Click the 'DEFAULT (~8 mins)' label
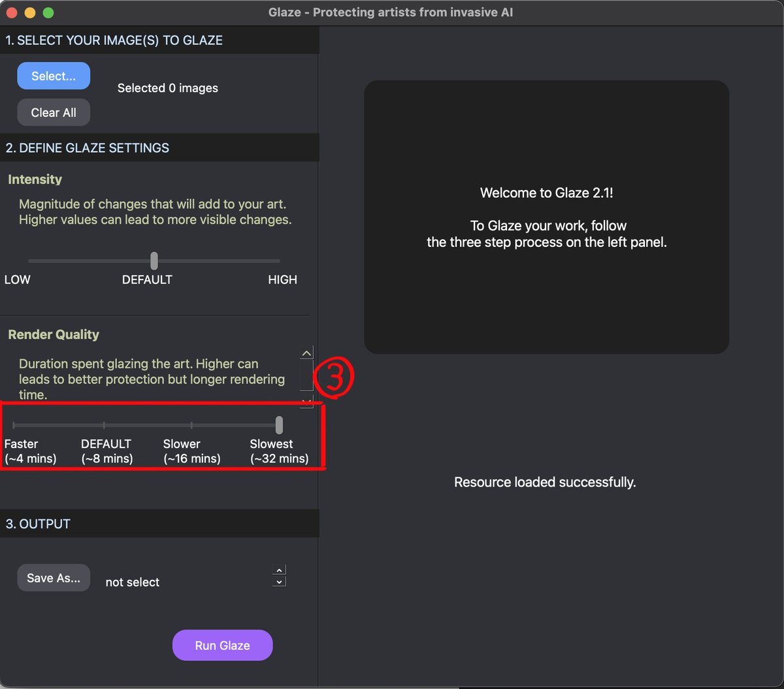784x689 pixels. 107,451
